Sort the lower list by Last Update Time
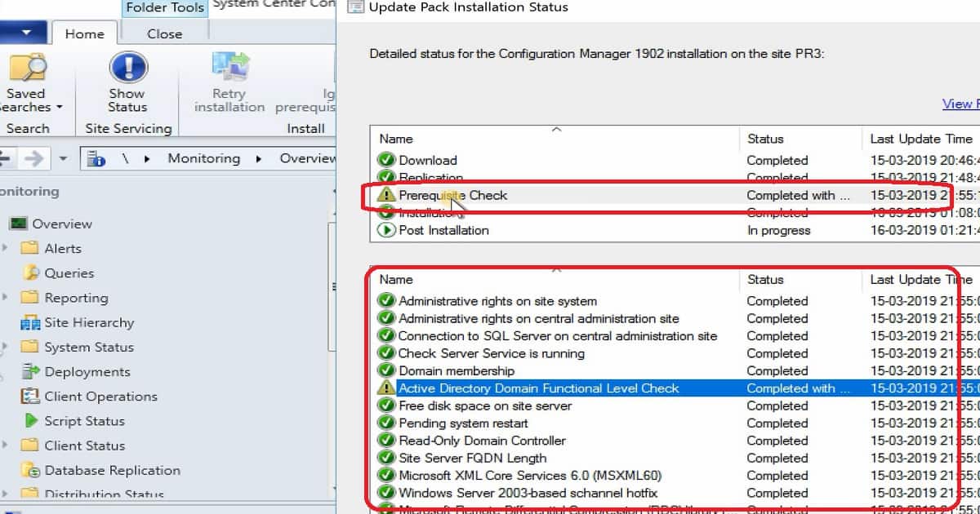Screen dimensions: 980x514 [x=921, y=279]
